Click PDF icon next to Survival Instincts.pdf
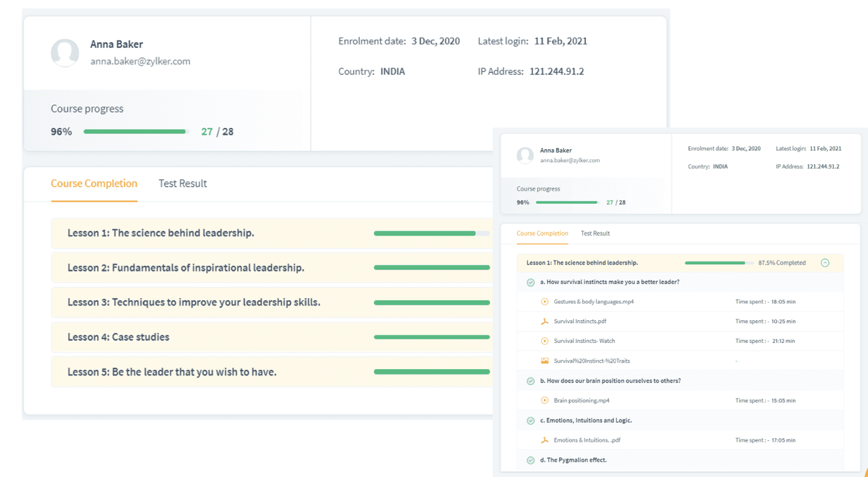Image resolution: width=868 pixels, height=477 pixels. 545,321
